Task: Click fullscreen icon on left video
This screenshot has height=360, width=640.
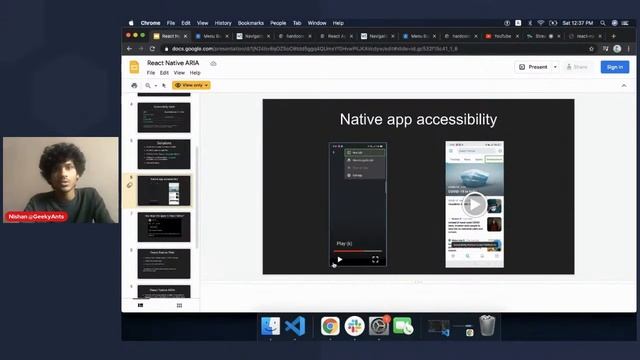Action: click(x=375, y=259)
